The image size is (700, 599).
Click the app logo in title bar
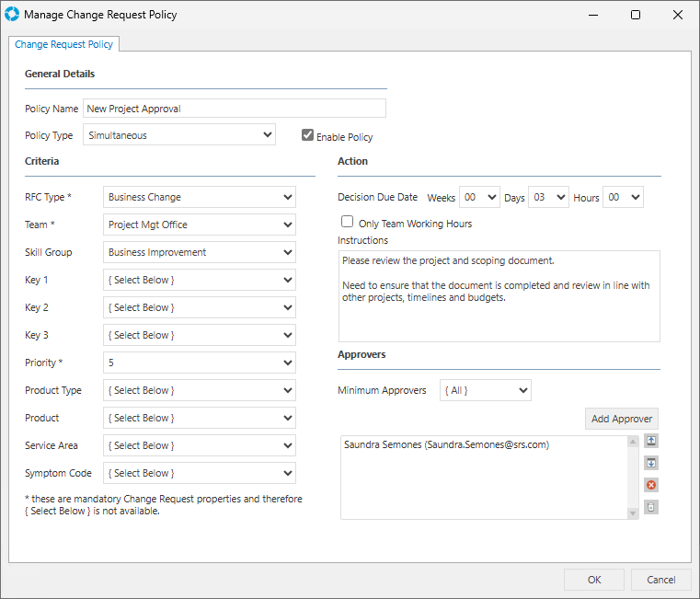point(12,15)
